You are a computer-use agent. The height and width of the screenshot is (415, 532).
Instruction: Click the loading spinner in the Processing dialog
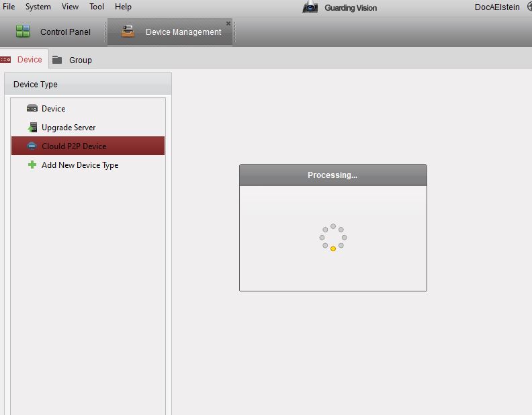pyautogui.click(x=333, y=237)
